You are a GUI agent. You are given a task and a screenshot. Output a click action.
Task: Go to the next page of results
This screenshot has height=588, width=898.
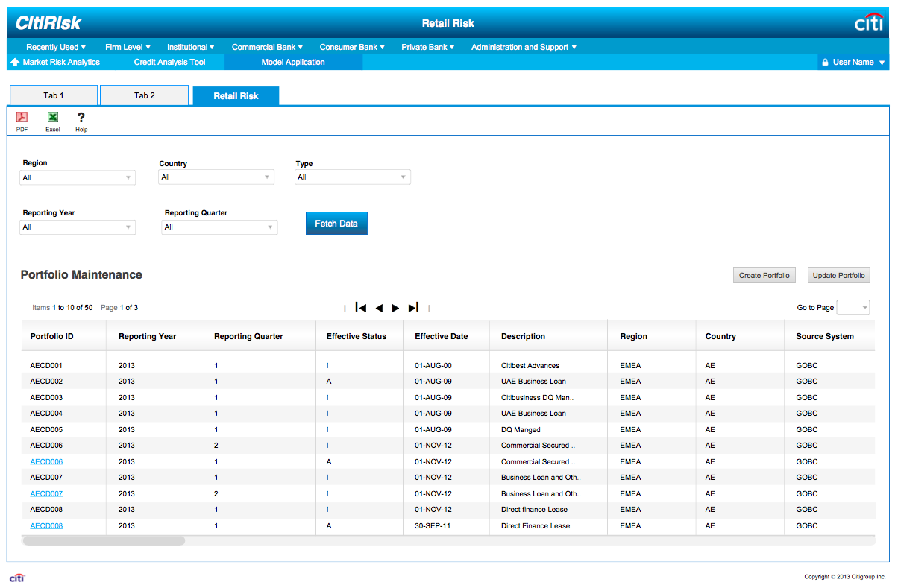click(396, 308)
